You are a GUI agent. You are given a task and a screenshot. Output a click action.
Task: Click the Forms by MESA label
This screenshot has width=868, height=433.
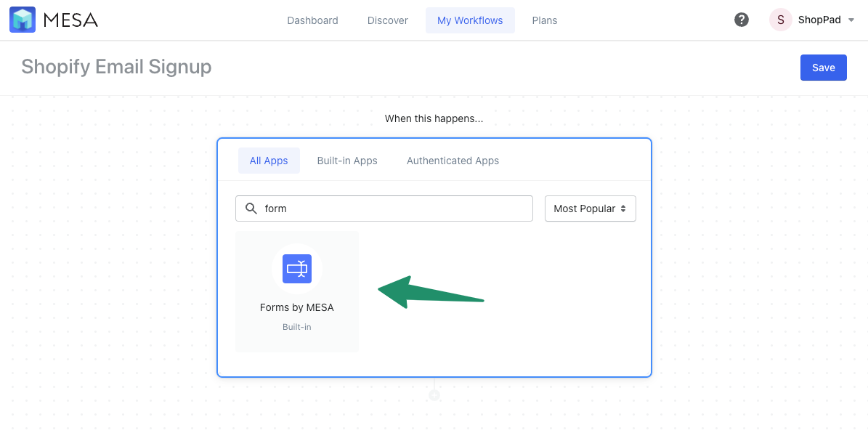[296, 307]
